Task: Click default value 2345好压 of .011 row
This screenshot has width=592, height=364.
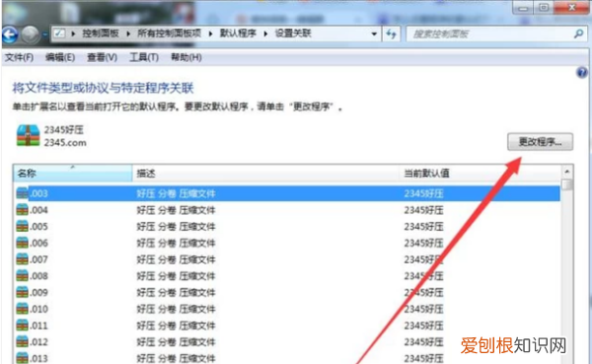Action: pyautogui.click(x=423, y=326)
